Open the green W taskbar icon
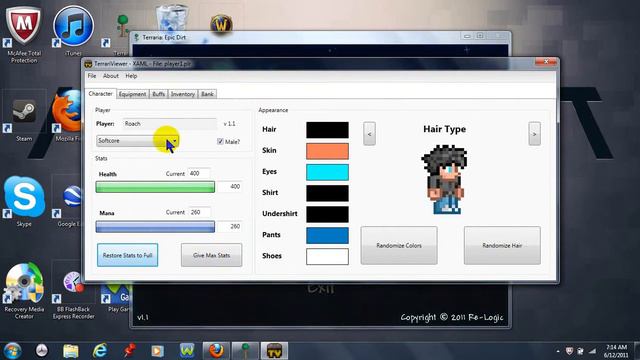Image resolution: width=640 pixels, height=360 pixels. (x=187, y=351)
